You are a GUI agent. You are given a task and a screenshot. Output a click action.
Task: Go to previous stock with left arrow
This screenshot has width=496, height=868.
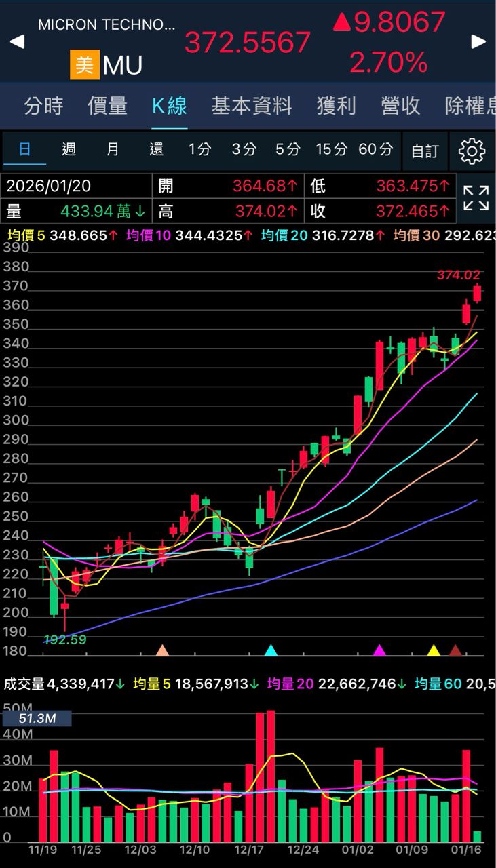tap(17, 42)
